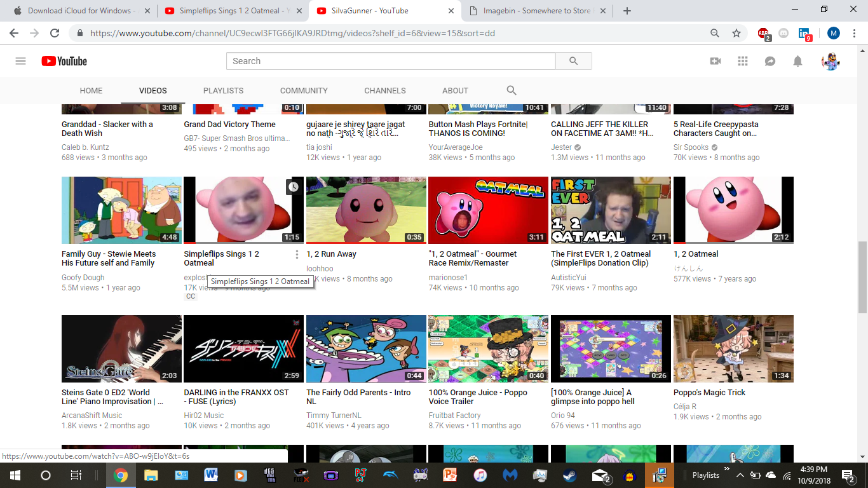The image size is (868, 488).
Task: Play the Simpleflips Sings 1 2 Oatmeal thumbnail
Action: pos(243,210)
